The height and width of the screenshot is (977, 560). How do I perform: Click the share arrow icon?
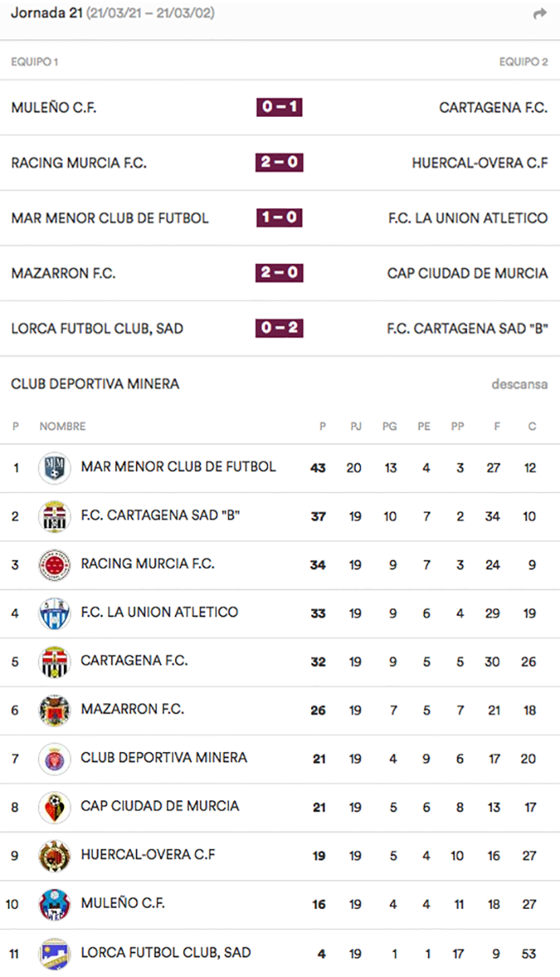540,14
